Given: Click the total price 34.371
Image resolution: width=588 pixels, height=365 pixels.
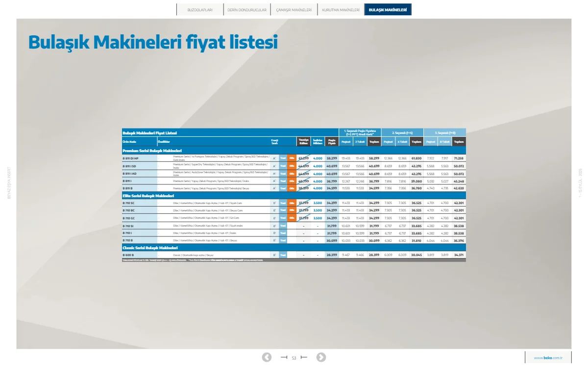Looking at the screenshot, I should 459,255.
